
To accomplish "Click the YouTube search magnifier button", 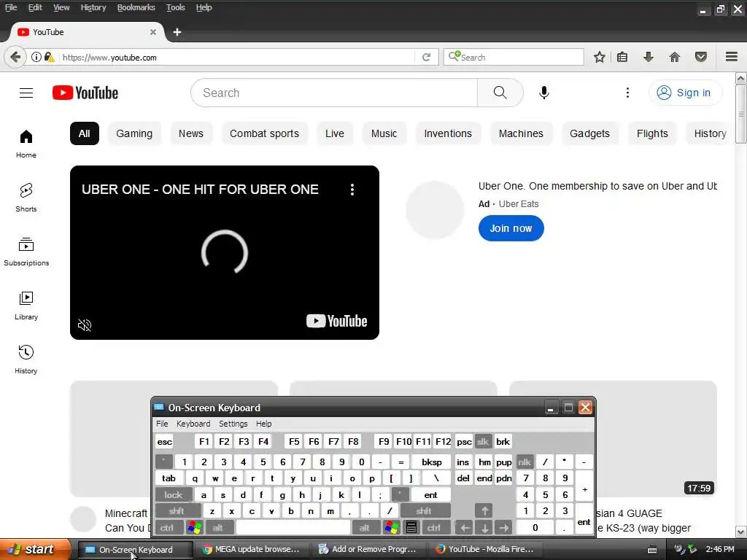I will [500, 93].
